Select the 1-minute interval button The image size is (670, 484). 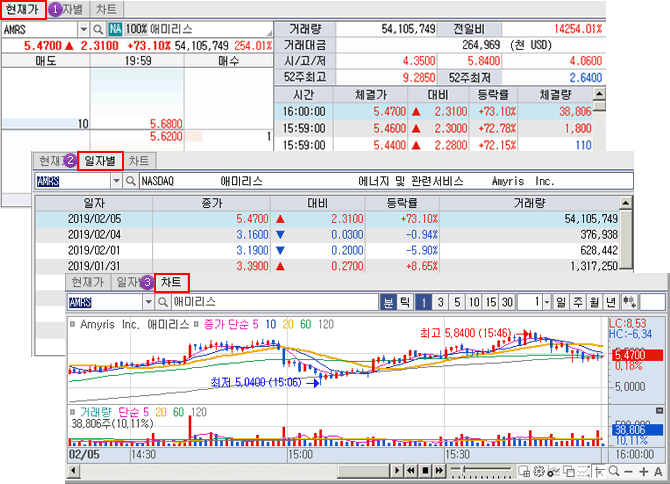[x=423, y=302]
